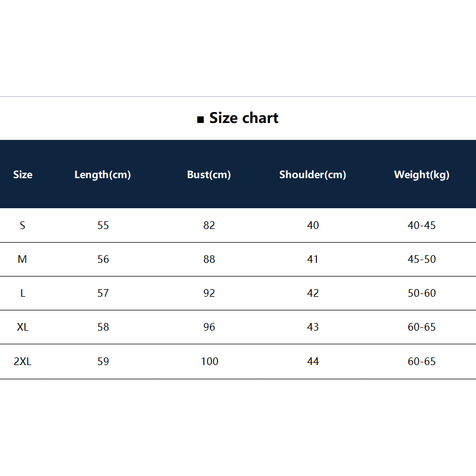Select the XL size row label
This screenshot has width=476, height=476.
coord(23,327)
